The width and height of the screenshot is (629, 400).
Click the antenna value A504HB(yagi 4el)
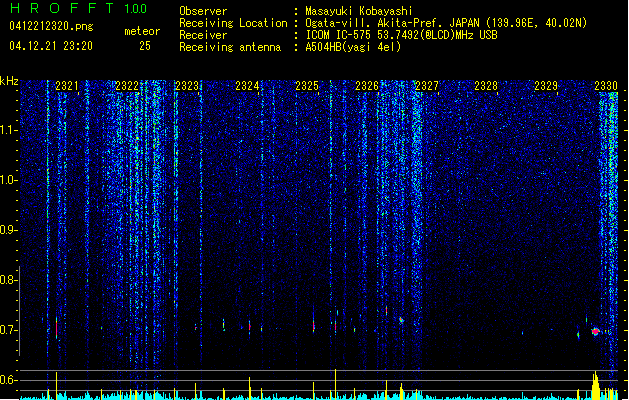click(353, 47)
